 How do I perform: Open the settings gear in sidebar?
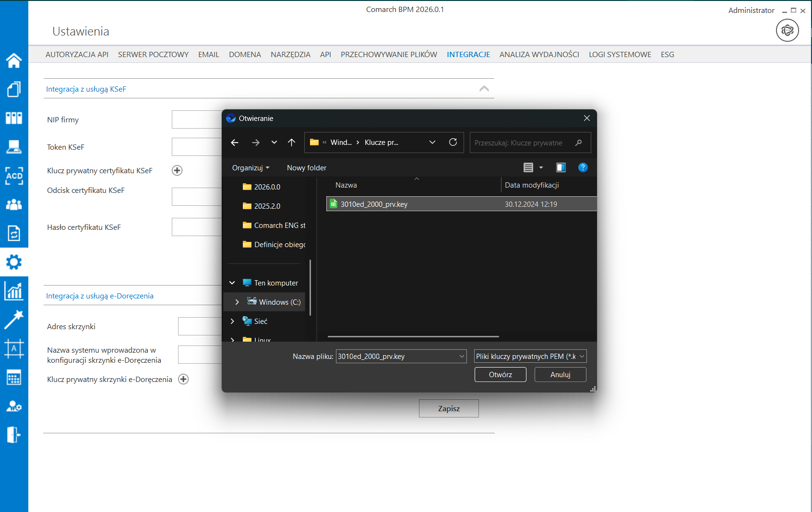point(14,262)
